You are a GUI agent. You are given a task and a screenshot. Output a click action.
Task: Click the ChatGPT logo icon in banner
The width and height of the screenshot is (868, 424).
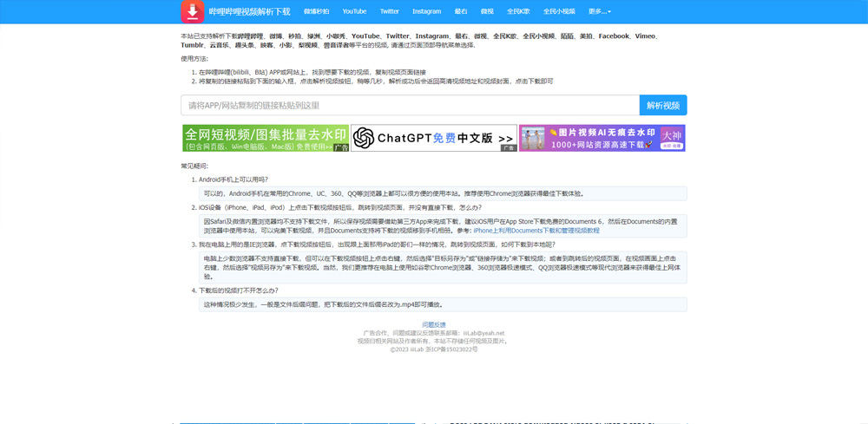point(363,138)
